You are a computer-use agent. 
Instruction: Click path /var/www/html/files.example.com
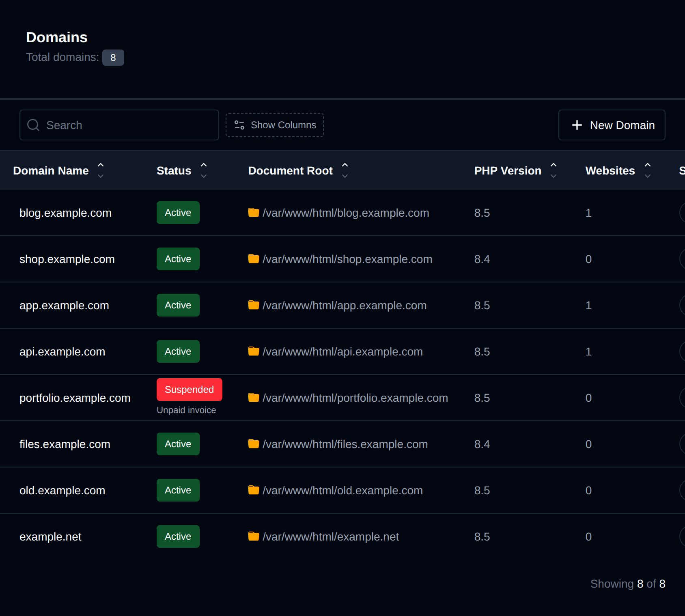345,444
